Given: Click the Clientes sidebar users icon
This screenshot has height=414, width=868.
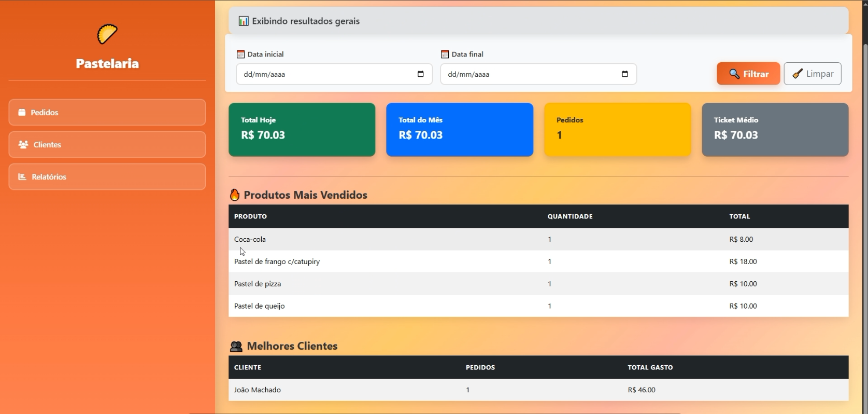Looking at the screenshot, I should tap(23, 145).
